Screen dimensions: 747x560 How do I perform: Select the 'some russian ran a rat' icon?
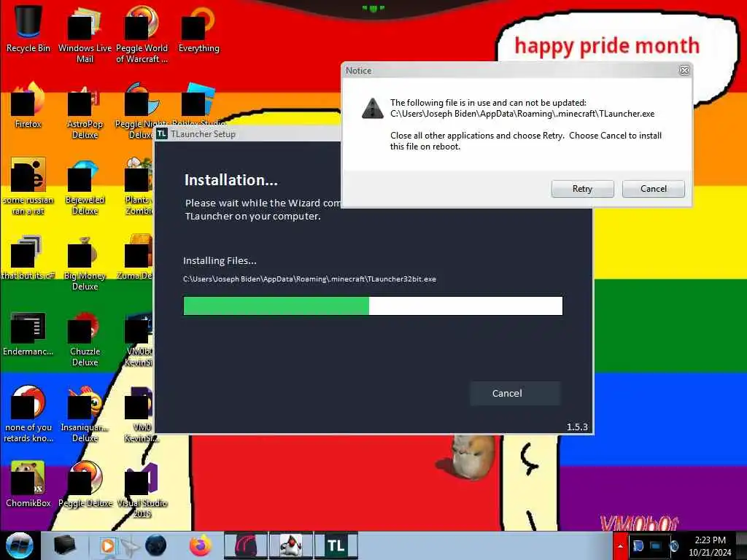(28, 187)
